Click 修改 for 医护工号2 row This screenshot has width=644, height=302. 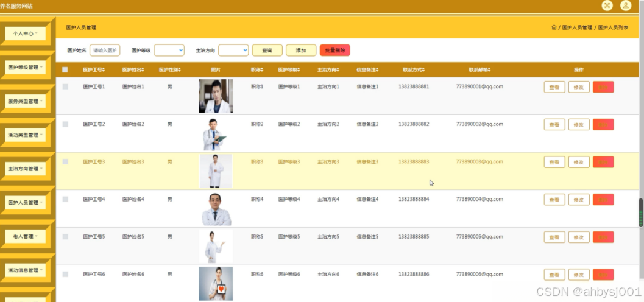pos(579,124)
